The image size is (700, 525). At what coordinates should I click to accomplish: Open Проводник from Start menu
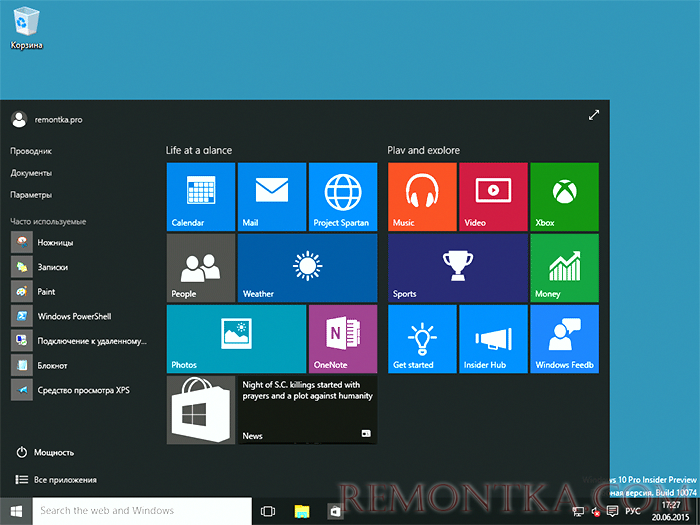[31, 151]
